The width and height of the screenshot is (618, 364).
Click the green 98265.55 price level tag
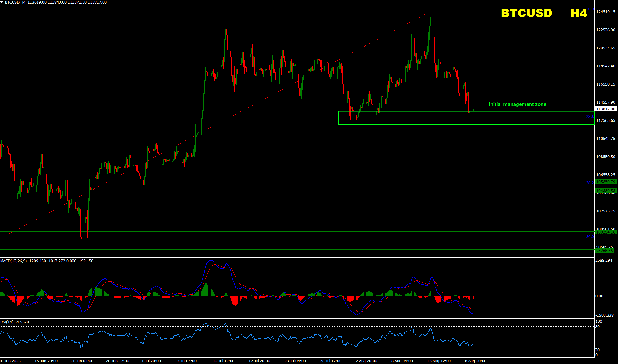click(604, 251)
